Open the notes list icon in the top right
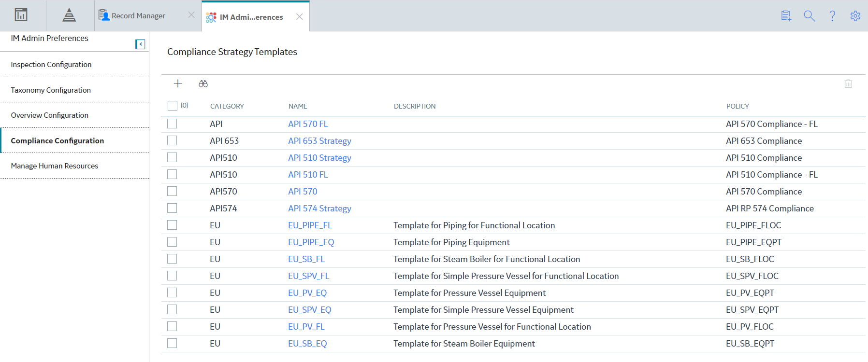Image resolution: width=868 pixels, height=362 pixels. 786,16
